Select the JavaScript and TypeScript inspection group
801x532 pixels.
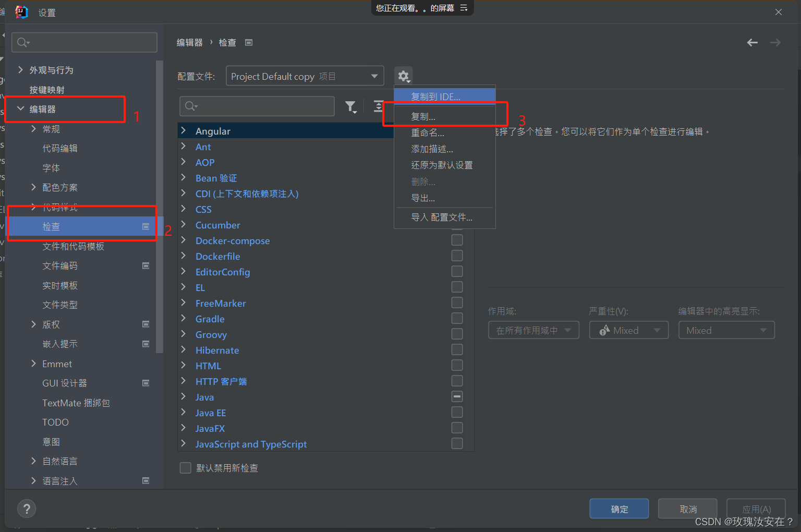[x=251, y=444]
